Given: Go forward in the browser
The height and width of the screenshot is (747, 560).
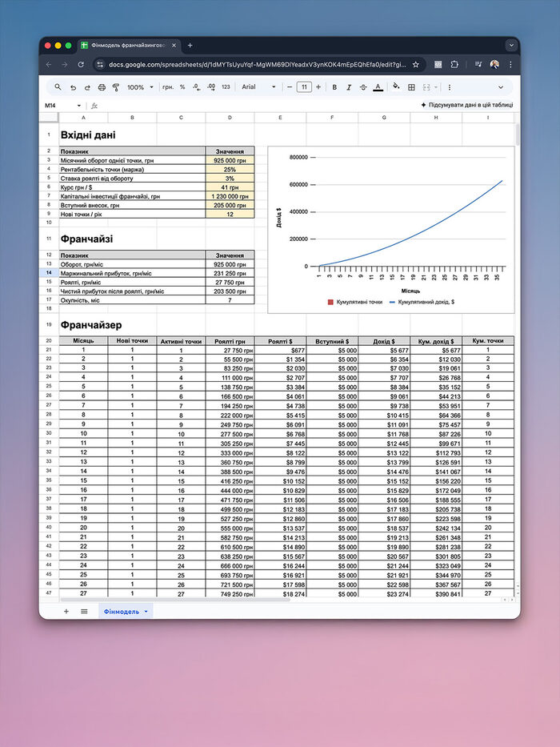Looking at the screenshot, I should point(65,64).
